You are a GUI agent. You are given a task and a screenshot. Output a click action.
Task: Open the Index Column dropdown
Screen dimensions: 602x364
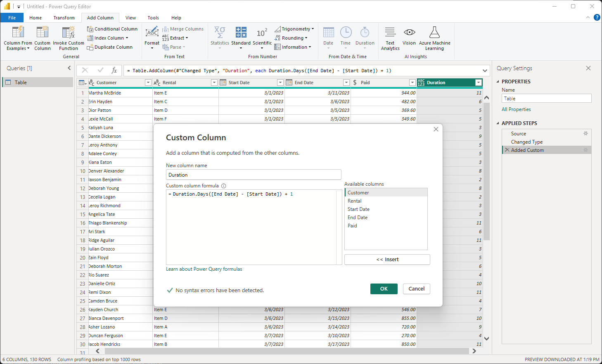(x=127, y=38)
